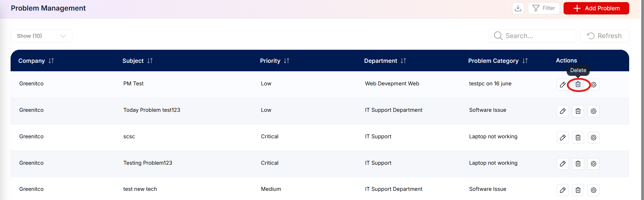The image size is (644, 200).
Task: Refresh the problem list
Action: (x=604, y=36)
